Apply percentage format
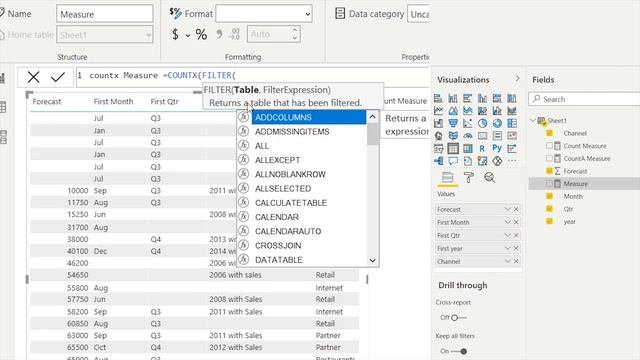The height and width of the screenshot is (360, 640). (201, 34)
